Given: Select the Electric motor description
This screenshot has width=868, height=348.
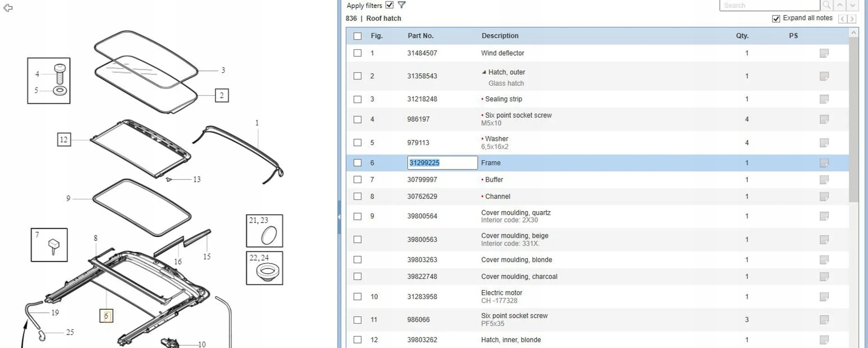Looking at the screenshot, I should [502, 293].
